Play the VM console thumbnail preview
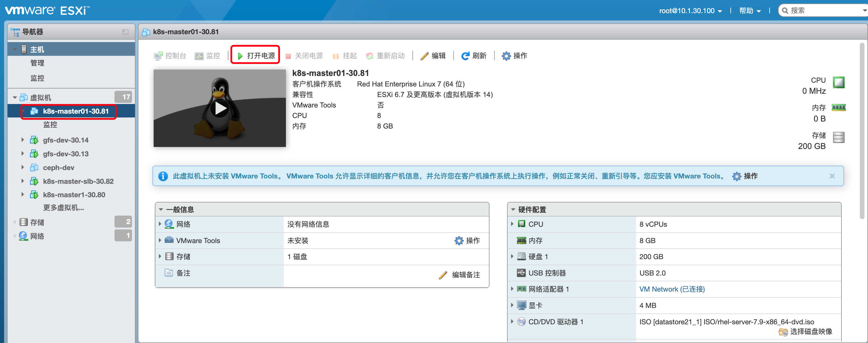The height and width of the screenshot is (343, 868). coord(220,108)
